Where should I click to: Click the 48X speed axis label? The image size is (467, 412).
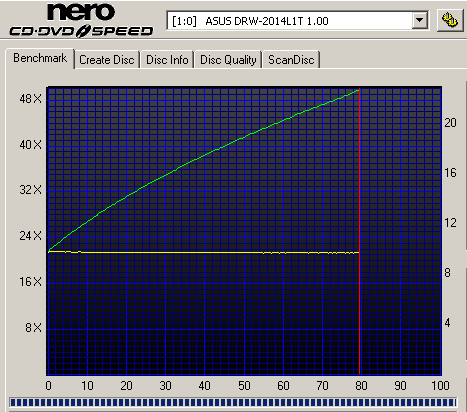click(30, 99)
